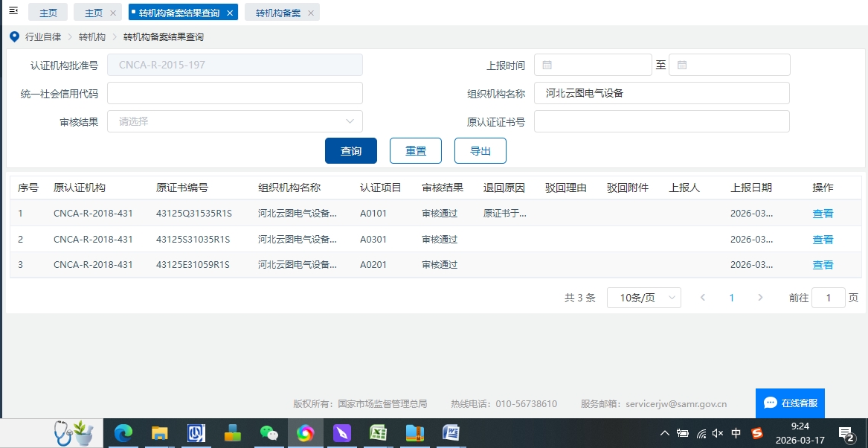Open the Excel icon in the taskbar
Viewport: 868px width, 448px height.
pos(378,433)
